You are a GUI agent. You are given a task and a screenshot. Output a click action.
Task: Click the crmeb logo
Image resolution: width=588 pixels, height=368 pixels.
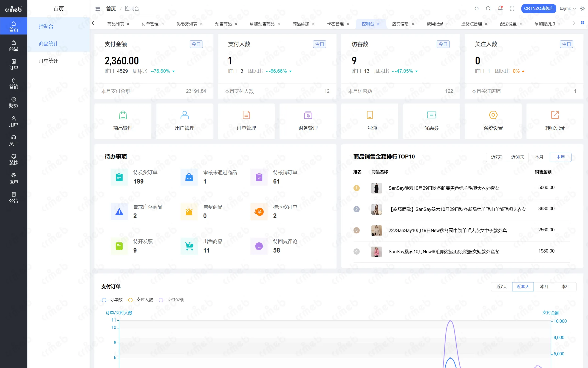pyautogui.click(x=14, y=9)
